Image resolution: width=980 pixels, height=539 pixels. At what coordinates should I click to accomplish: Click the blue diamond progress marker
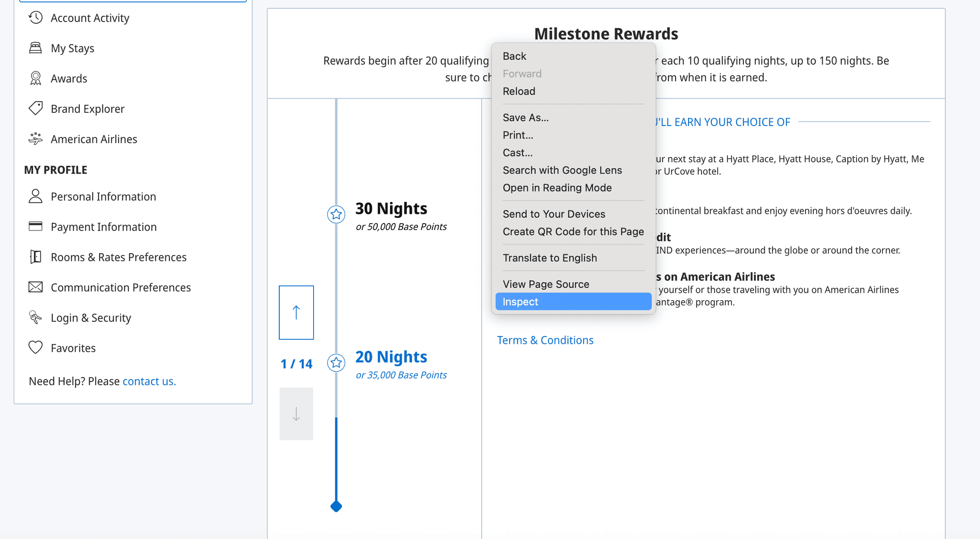[x=336, y=506]
